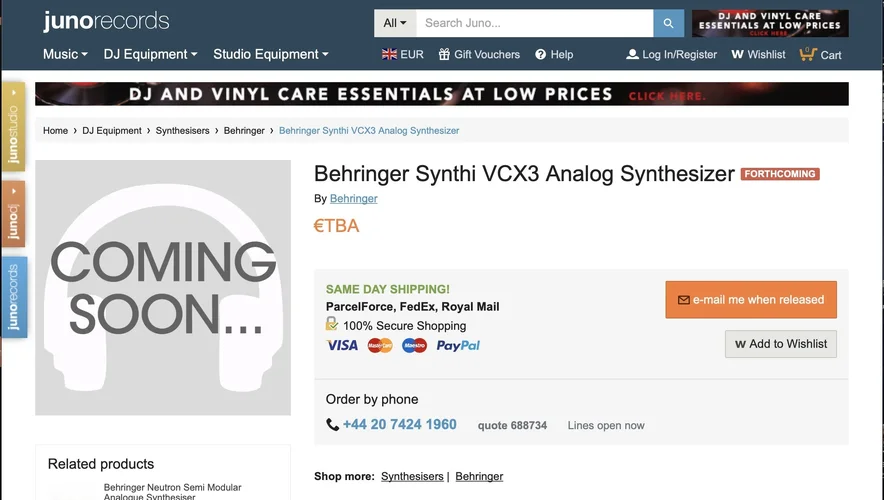
Task: Click the Log In/Register user icon
Action: coord(632,54)
